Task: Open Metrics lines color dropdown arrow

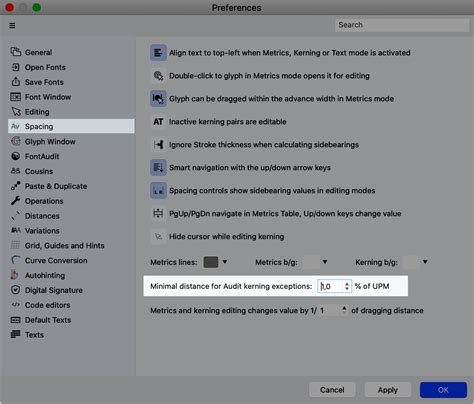Action: click(225, 262)
